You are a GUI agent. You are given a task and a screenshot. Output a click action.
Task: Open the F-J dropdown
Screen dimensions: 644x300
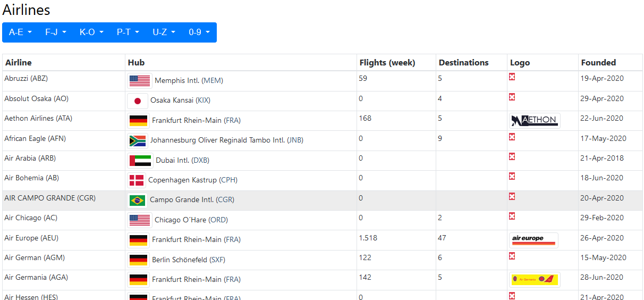[x=56, y=32]
